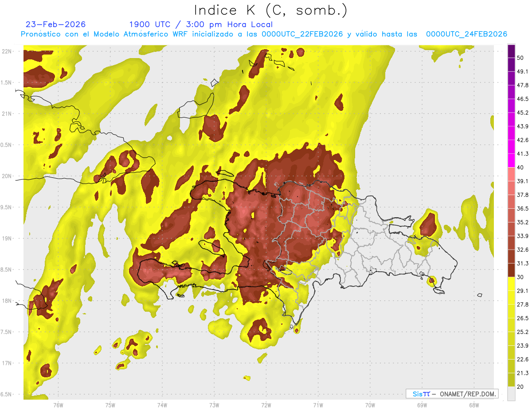The image size is (532, 411).
Task: Click the longitude axis label '73W'
Action: tap(214, 405)
